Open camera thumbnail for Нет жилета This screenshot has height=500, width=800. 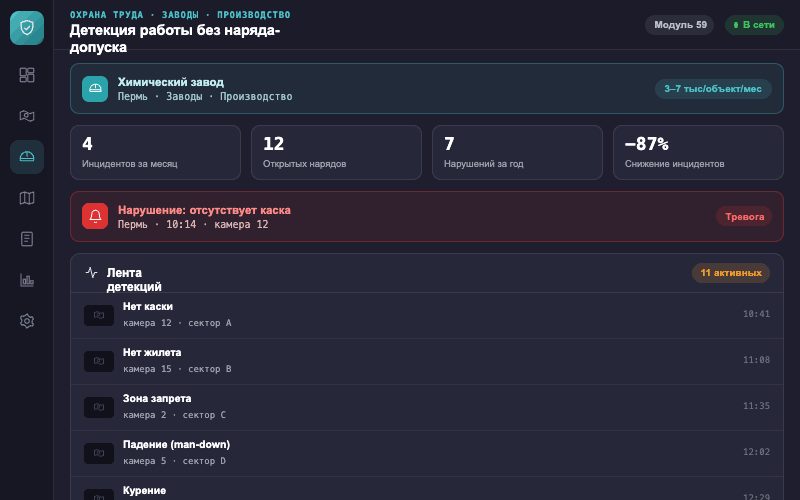tap(99, 361)
